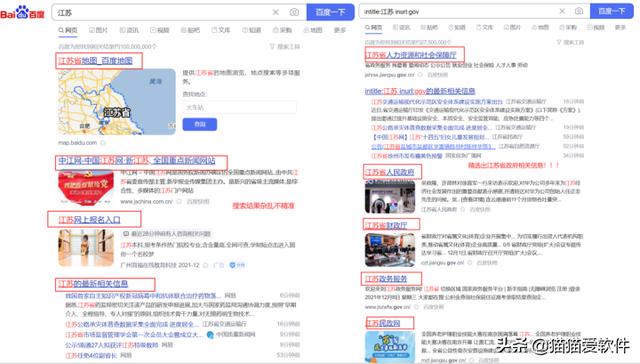
Task: Open the 江苏民政网 result link
Action: pyautogui.click(x=383, y=323)
